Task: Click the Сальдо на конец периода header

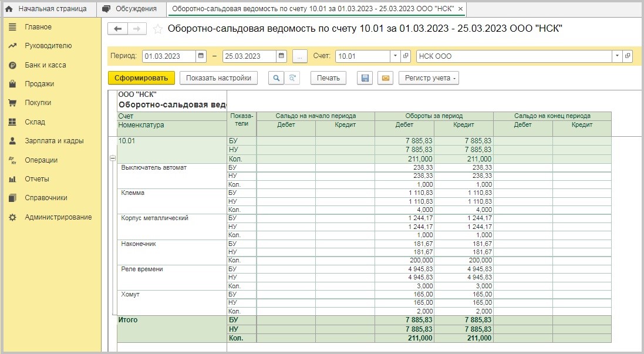Action: pos(552,116)
